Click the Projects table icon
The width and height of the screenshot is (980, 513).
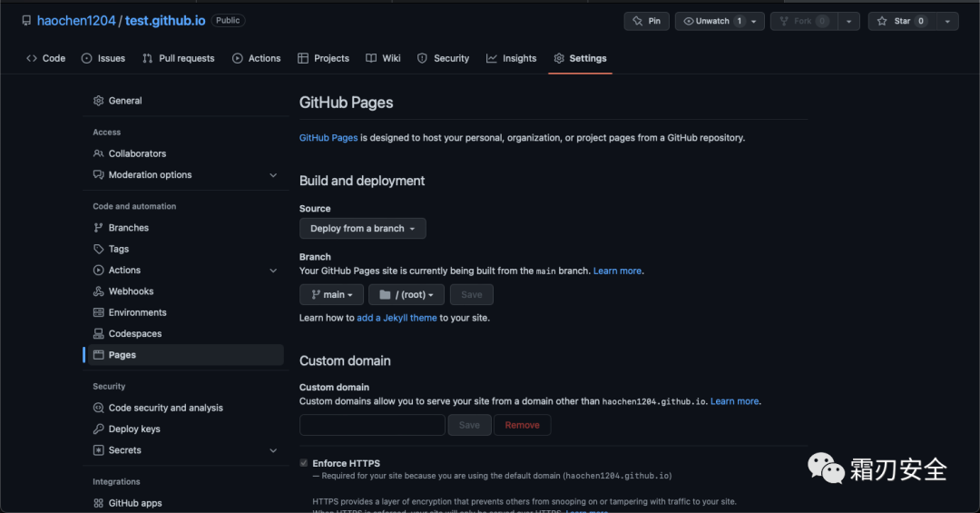303,58
